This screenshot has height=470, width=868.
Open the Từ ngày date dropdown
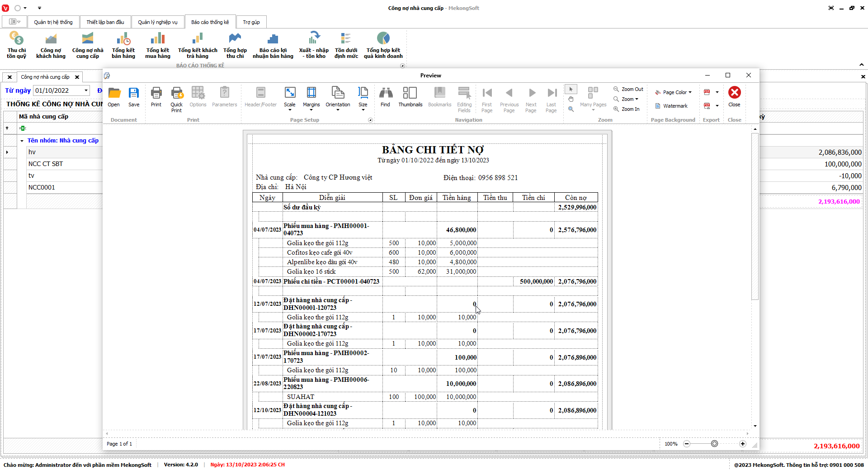[86, 90]
